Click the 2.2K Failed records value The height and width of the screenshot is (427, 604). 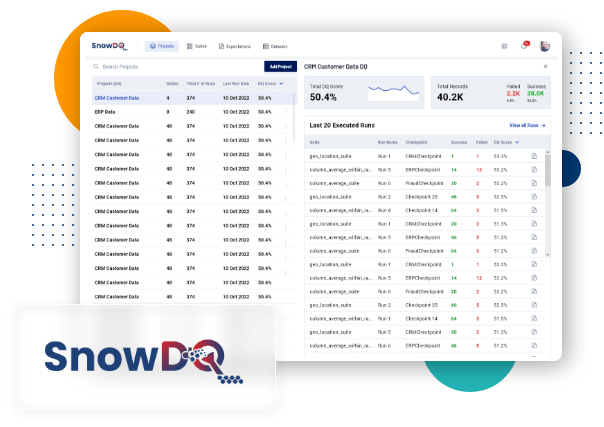(513, 94)
